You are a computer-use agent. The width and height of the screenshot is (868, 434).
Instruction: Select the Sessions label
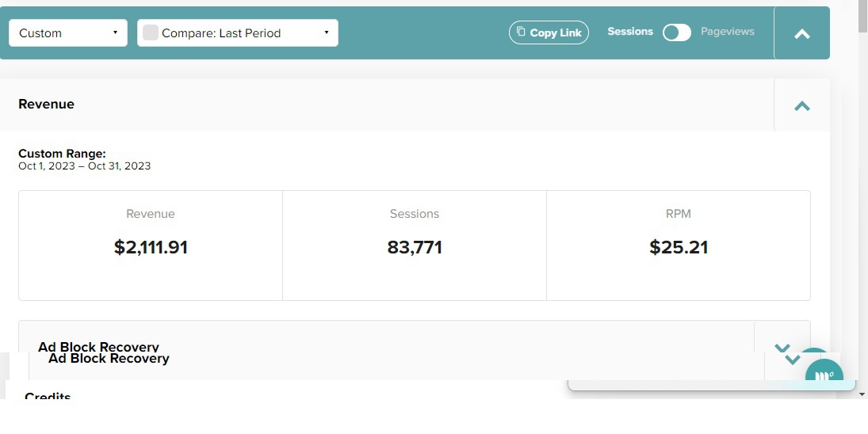click(x=630, y=32)
